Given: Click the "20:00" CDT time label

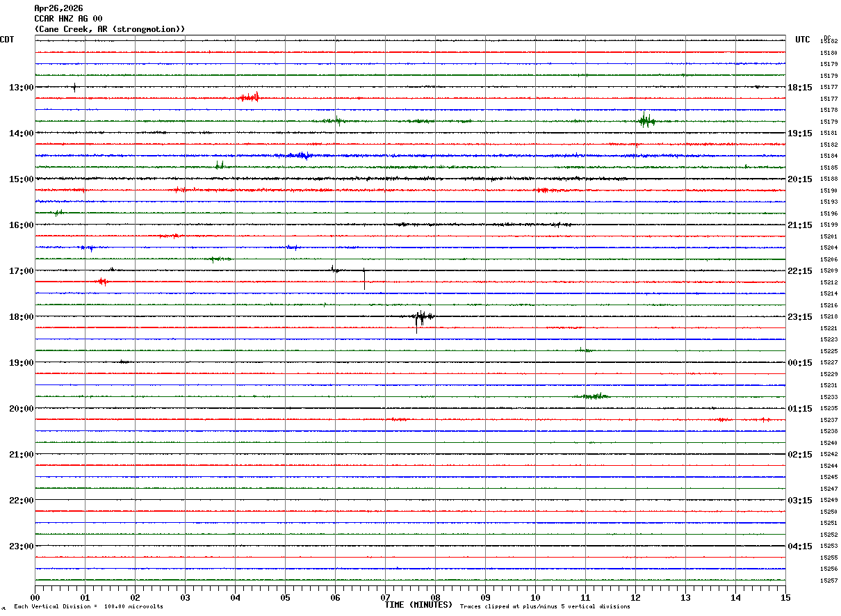Looking at the screenshot, I should coord(22,409).
